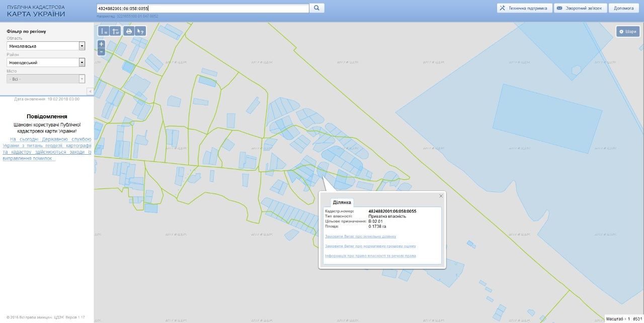Select the distance measurement tool
The image size is (644, 323).
[104, 31]
